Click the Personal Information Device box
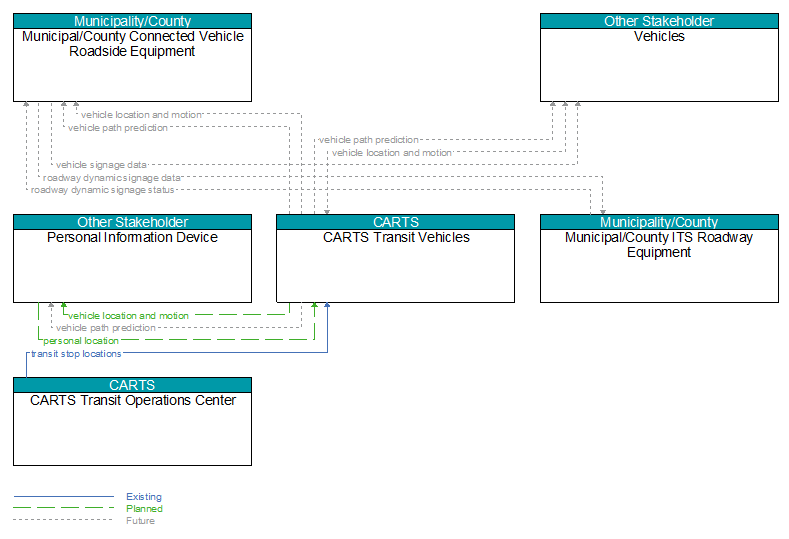This screenshot has height=539, width=789. pyautogui.click(x=132, y=259)
